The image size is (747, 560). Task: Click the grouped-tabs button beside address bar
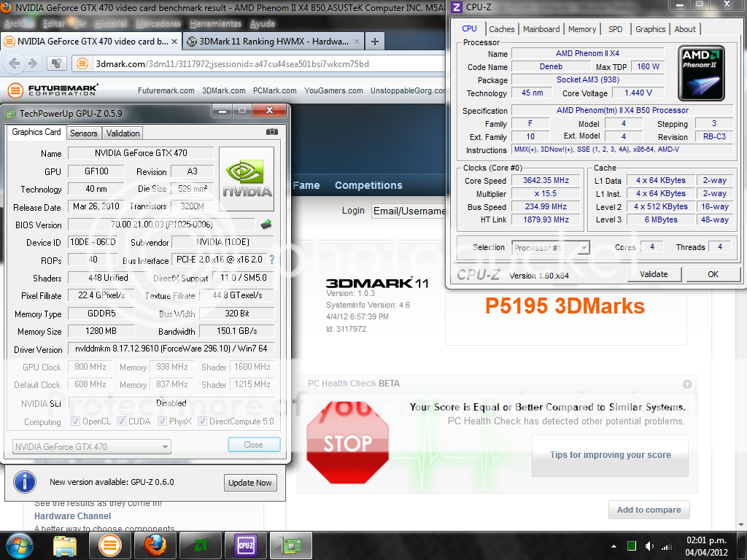click(57, 63)
